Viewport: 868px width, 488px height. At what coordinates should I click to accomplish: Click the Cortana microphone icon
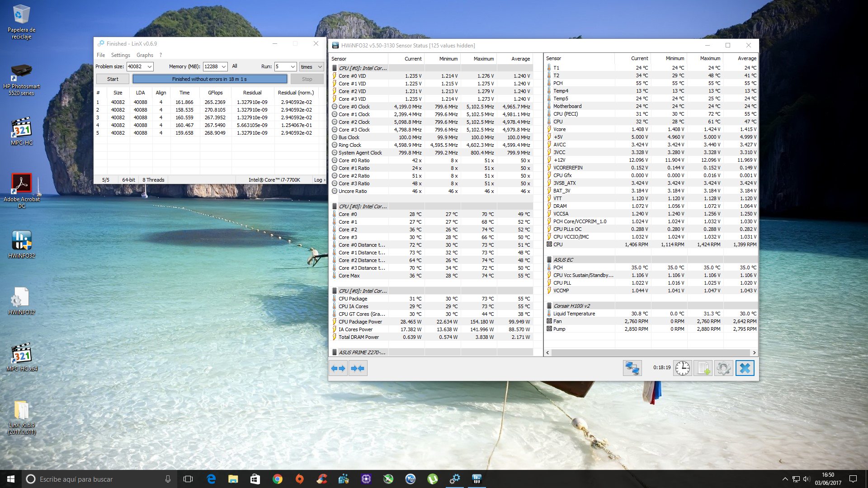[168, 479]
